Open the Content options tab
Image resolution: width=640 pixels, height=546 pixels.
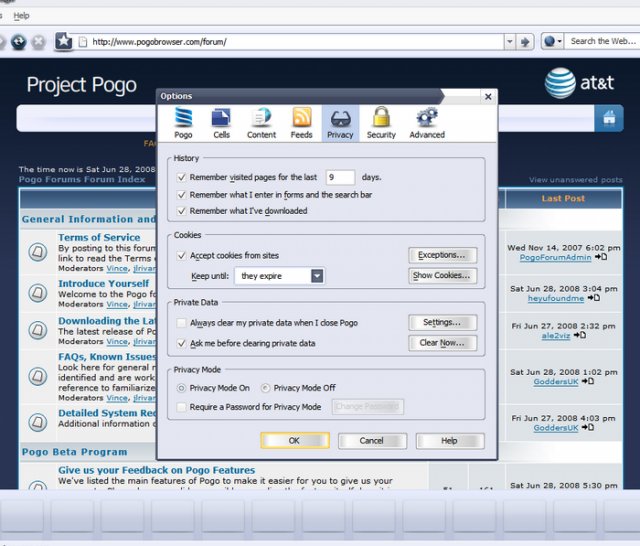[261, 123]
